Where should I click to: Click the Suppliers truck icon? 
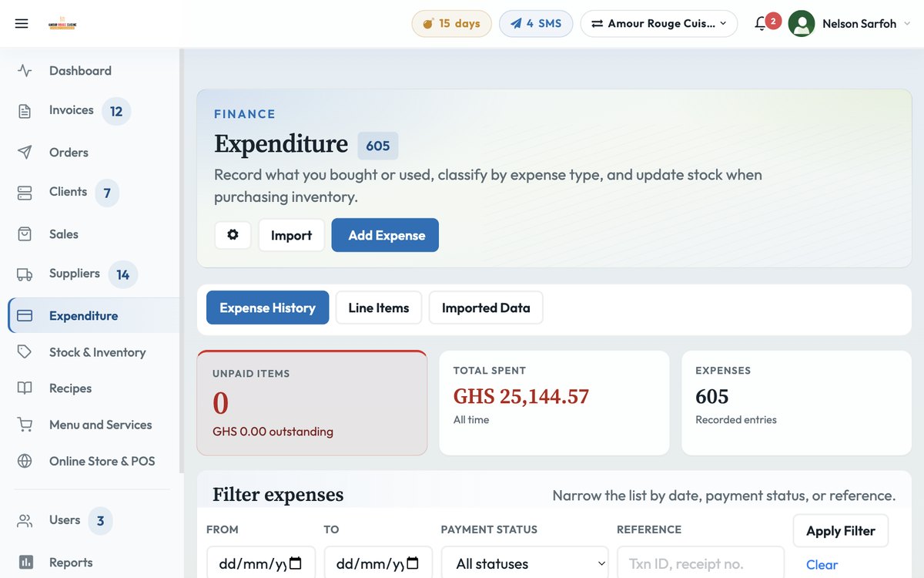pyautogui.click(x=25, y=274)
